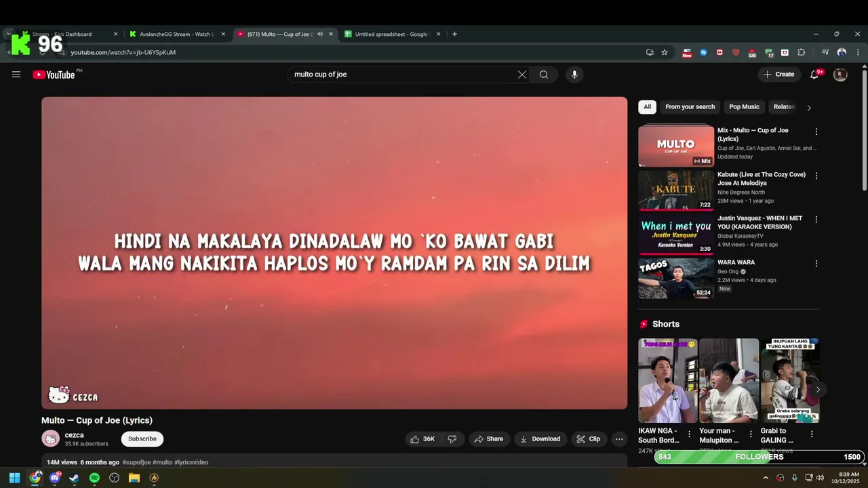Select the All filter chip

tap(647, 107)
